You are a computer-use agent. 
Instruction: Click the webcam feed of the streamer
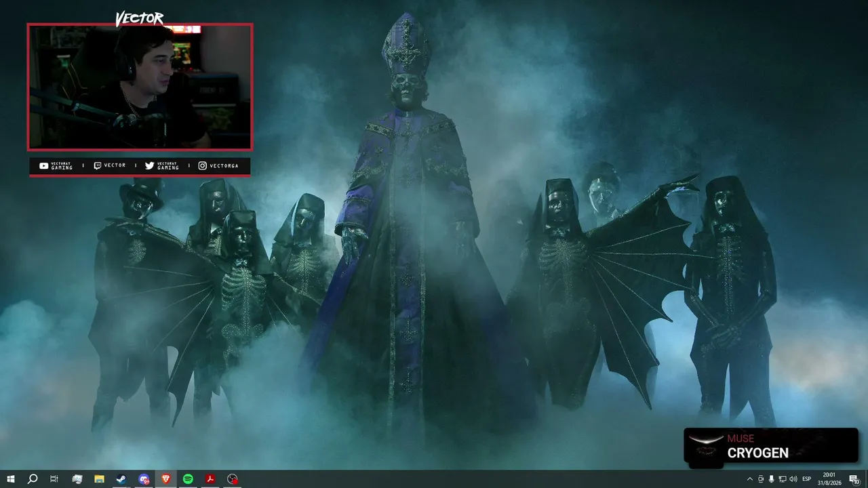140,87
